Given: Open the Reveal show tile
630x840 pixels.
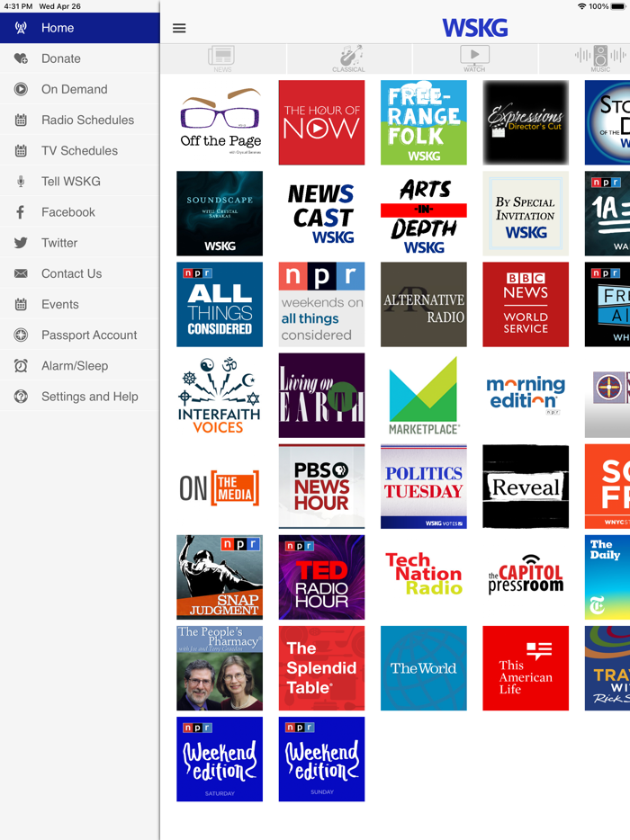Looking at the screenshot, I should [x=526, y=487].
